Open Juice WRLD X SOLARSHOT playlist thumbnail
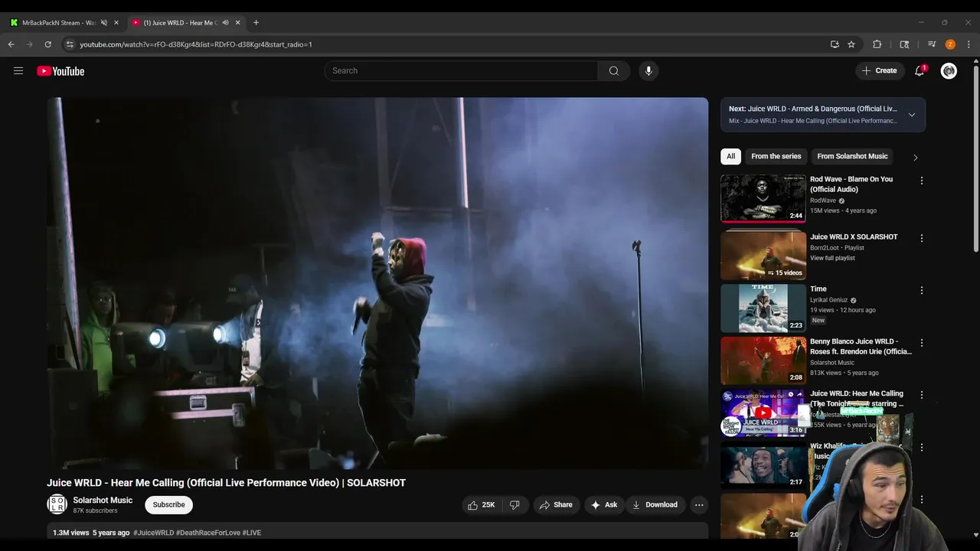Screen dimensions: 980x551 763,256
